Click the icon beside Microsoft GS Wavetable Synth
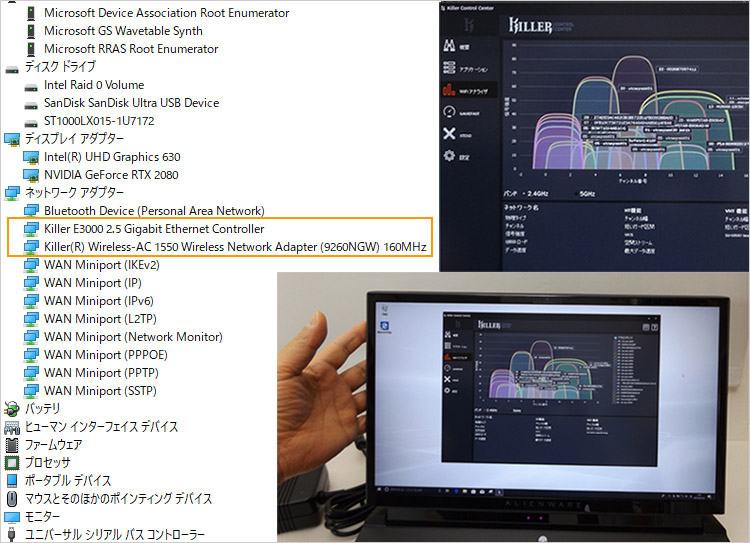Viewport: 750px width, 543px height. click(31, 32)
